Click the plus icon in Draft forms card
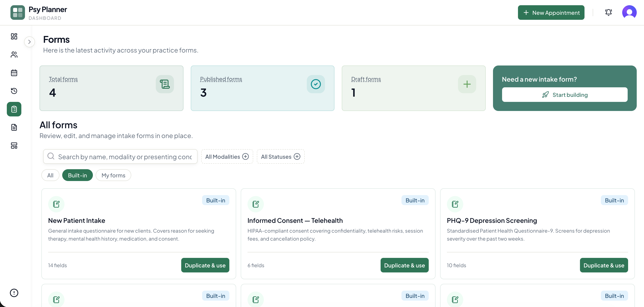Image resolution: width=644 pixels, height=307 pixels. tap(467, 84)
